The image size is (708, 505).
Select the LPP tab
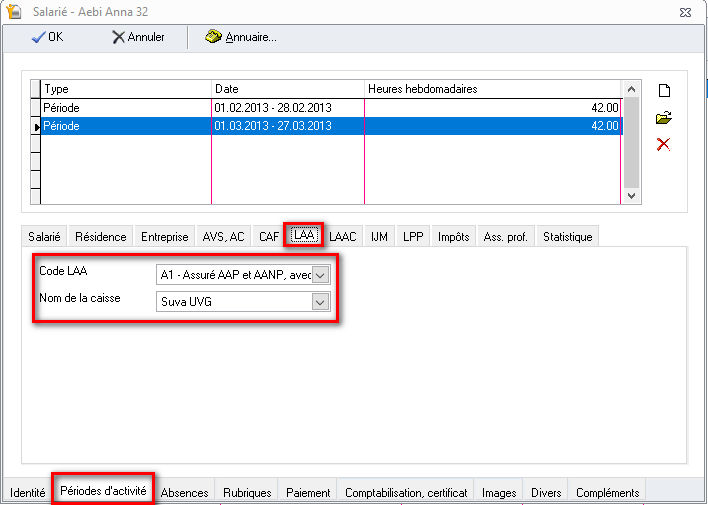point(413,237)
